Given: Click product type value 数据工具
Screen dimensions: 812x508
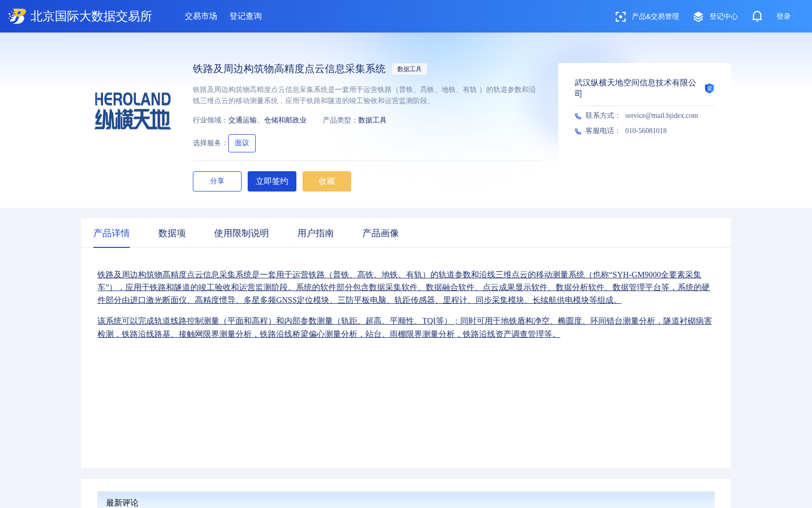Looking at the screenshot, I should (x=373, y=120).
